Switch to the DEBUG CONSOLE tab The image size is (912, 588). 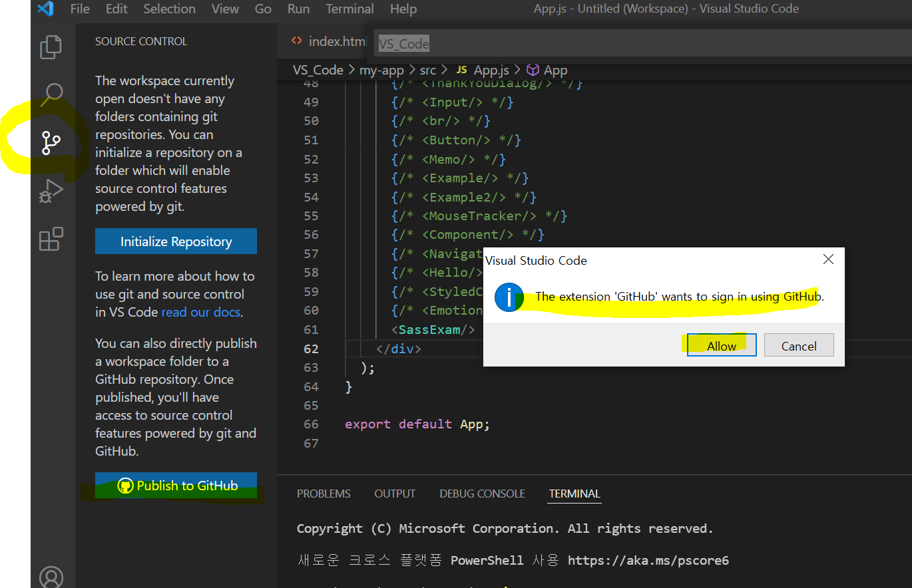tap(482, 494)
